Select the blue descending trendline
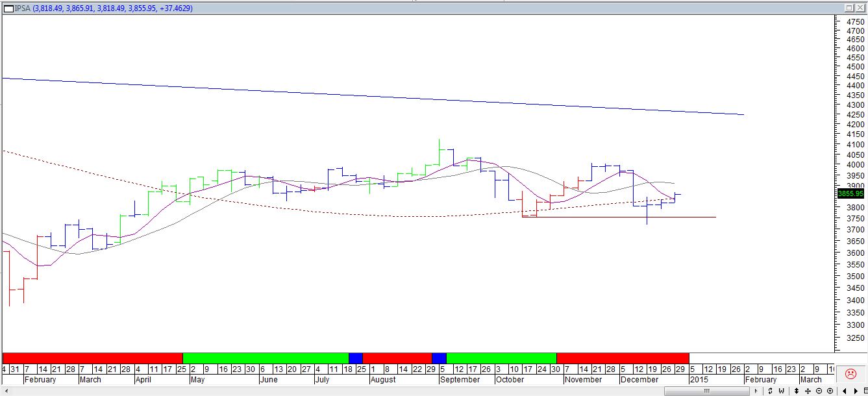Screen dimensions: 868x396 coord(373,96)
